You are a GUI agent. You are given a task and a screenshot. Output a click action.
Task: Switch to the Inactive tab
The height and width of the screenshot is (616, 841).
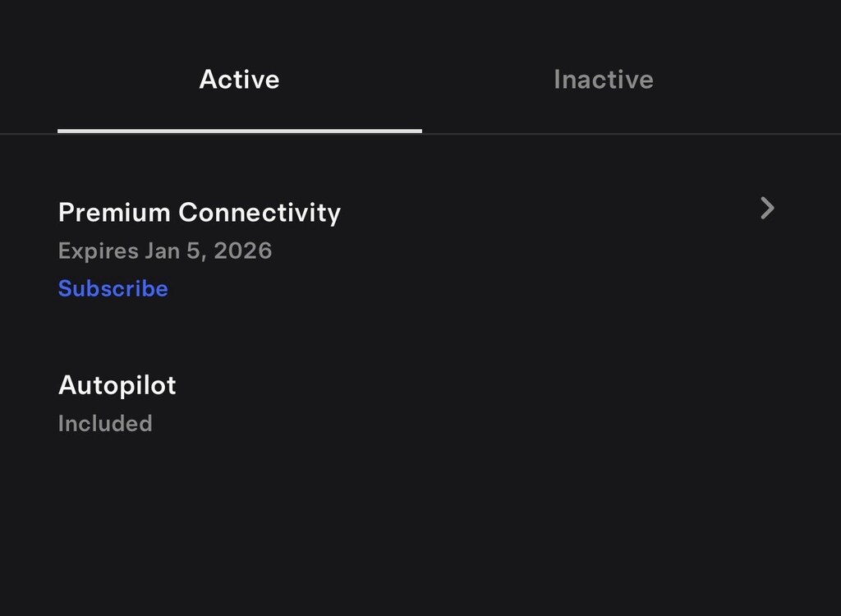603,80
